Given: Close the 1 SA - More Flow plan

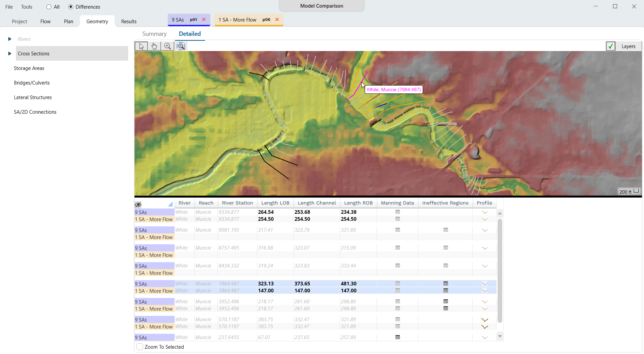Looking at the screenshot, I should (277, 20).
